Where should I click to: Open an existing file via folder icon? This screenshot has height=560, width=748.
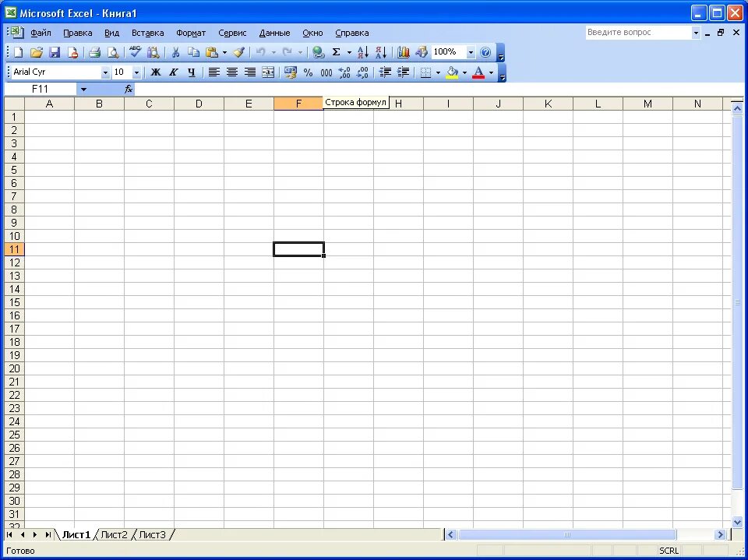click(37, 52)
